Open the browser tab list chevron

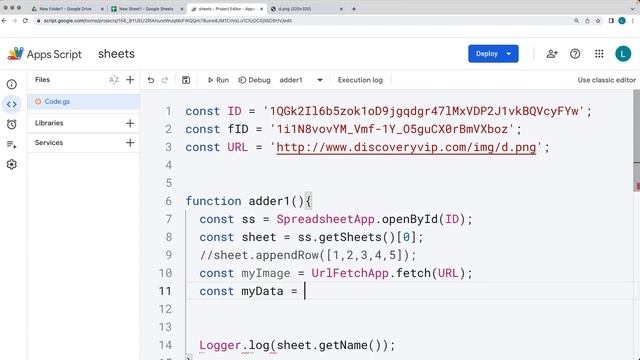[633, 9]
